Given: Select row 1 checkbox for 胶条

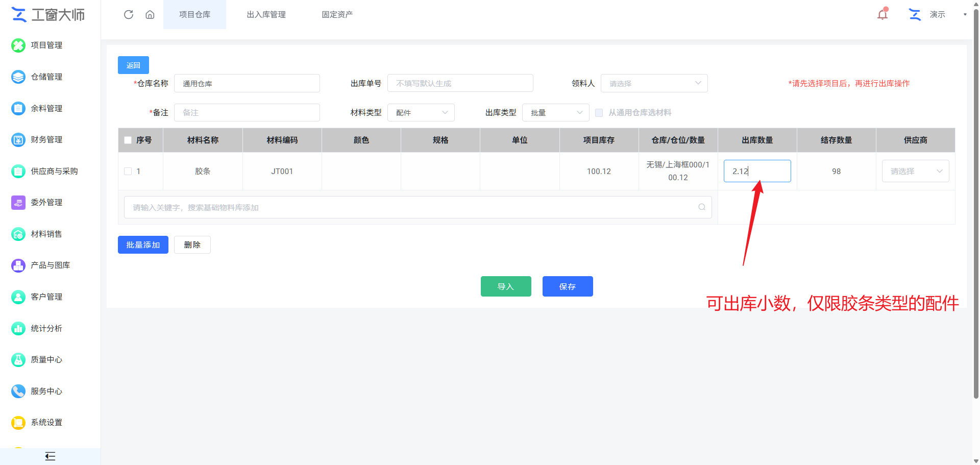Looking at the screenshot, I should [128, 172].
